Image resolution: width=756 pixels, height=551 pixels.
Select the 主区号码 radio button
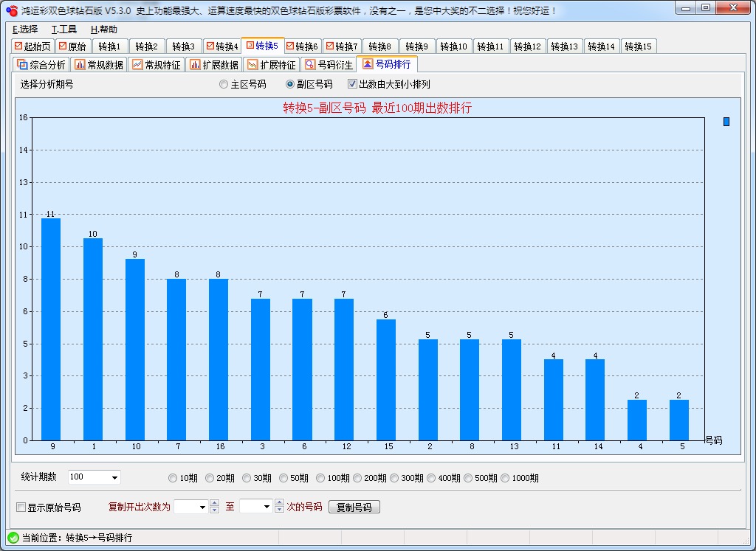click(223, 84)
